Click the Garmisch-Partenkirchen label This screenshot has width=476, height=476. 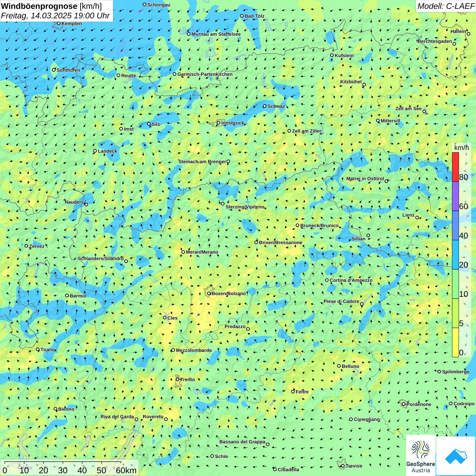pyautogui.click(x=205, y=74)
